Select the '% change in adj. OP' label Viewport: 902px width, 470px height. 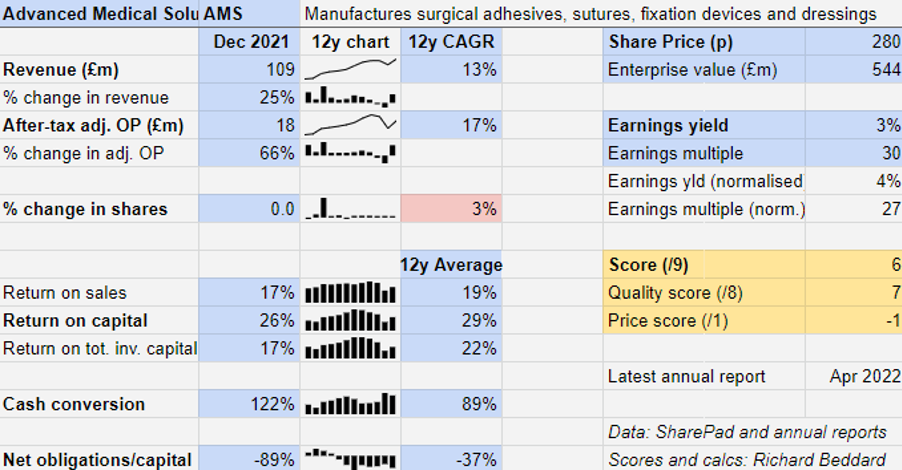83,154
